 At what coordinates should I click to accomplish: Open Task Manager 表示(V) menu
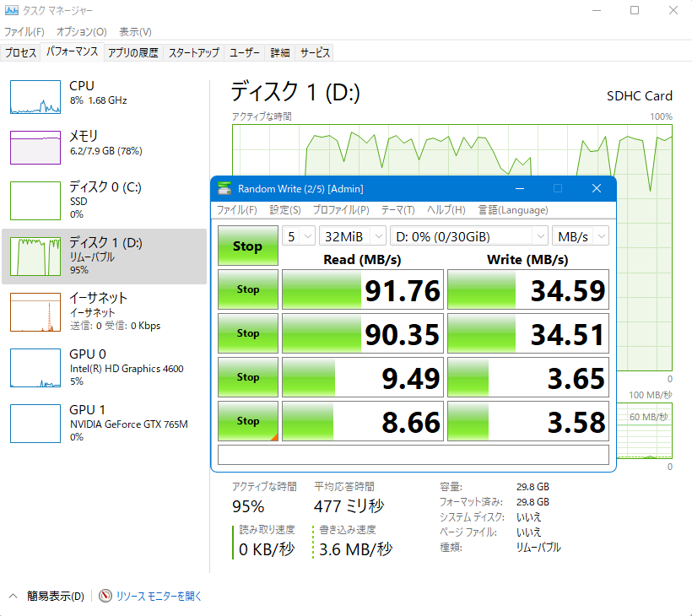coord(135,32)
